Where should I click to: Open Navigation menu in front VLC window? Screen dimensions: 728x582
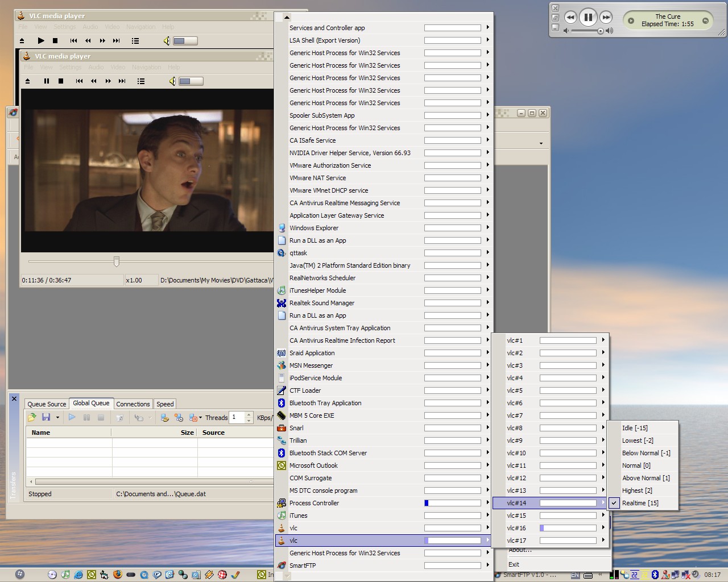[x=147, y=67]
